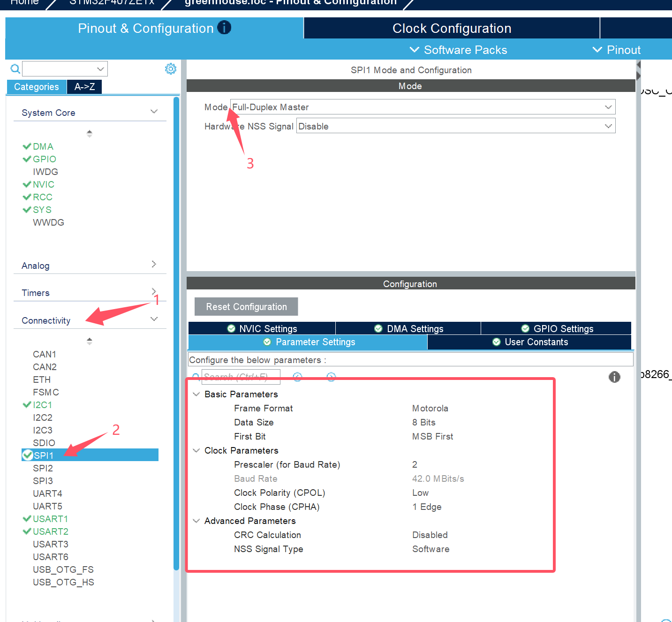Select the USART2 peripheral entry
The image size is (672, 622).
50,531
